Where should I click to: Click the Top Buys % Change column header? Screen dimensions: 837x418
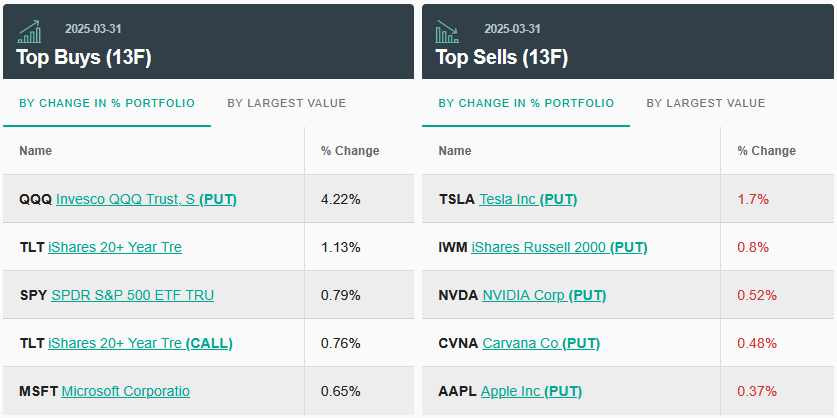(x=350, y=151)
